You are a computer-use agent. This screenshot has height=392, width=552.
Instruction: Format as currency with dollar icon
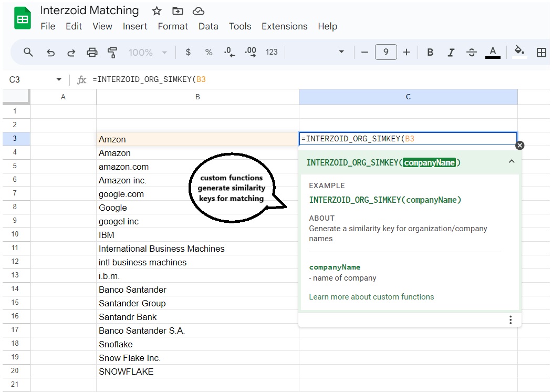(x=188, y=53)
